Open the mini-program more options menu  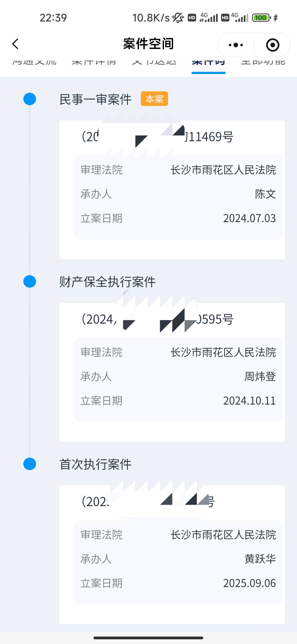coord(236,45)
